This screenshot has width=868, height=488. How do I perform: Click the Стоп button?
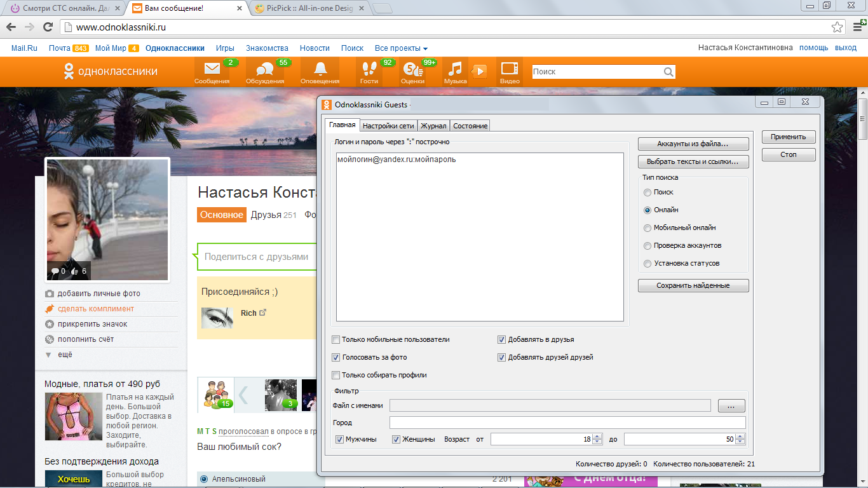(x=789, y=154)
